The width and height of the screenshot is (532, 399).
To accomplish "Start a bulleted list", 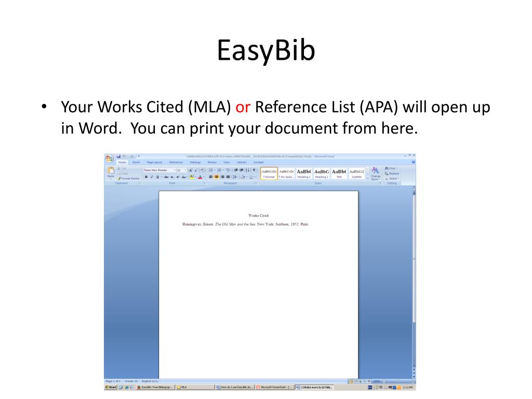I will [211, 170].
